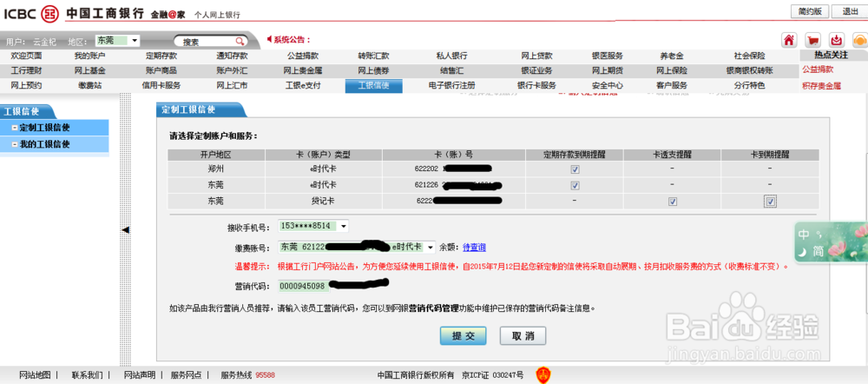Screen dimensions: 868x384
Task: Click the 提交 submit button
Action: (464, 336)
